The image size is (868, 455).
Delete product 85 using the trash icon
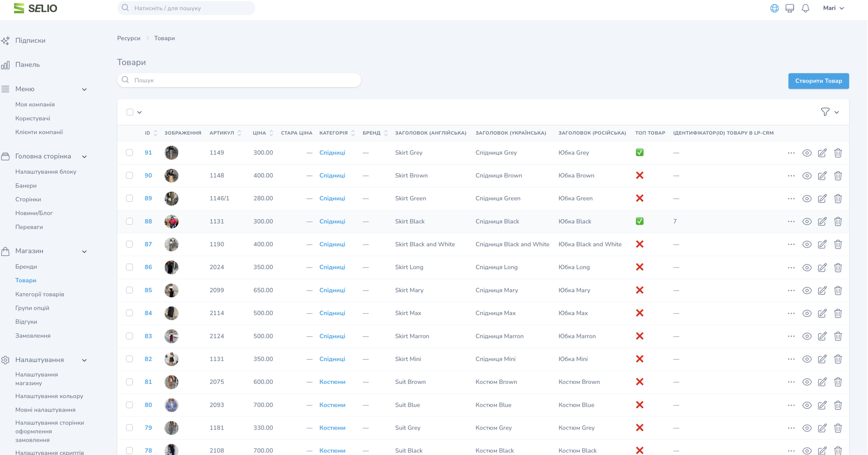(838, 291)
